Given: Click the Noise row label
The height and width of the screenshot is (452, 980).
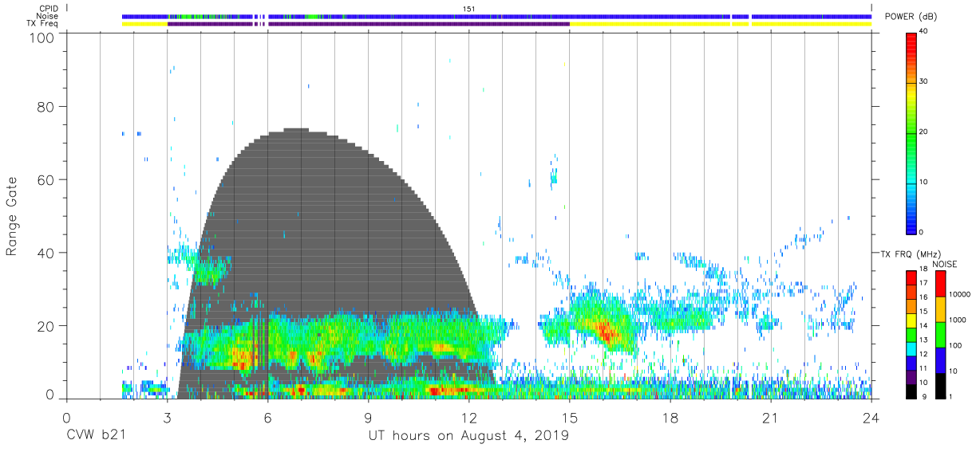Looking at the screenshot, I should click(x=48, y=16).
